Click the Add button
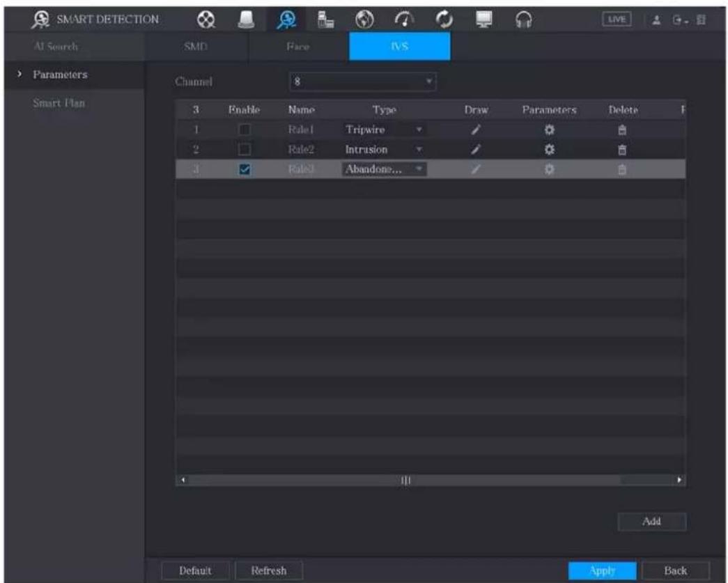 (652, 522)
